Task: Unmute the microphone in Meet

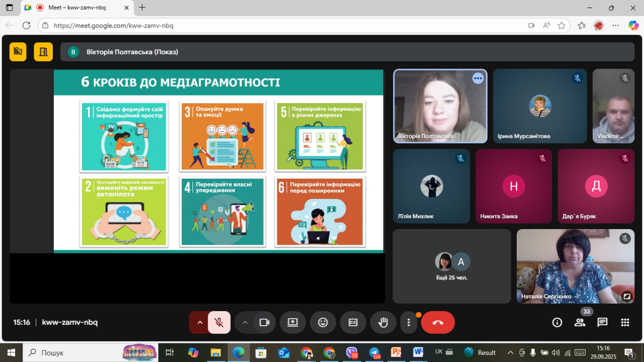Action: pyautogui.click(x=219, y=322)
